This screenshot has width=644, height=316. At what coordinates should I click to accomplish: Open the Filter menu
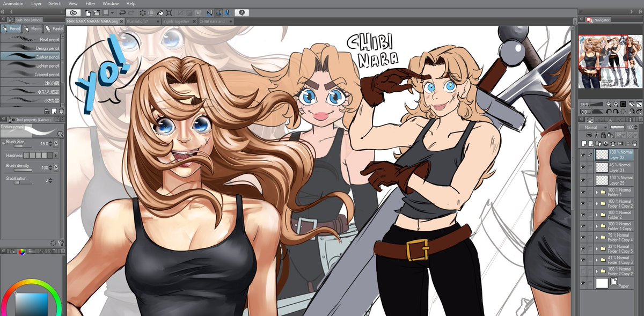90,3
